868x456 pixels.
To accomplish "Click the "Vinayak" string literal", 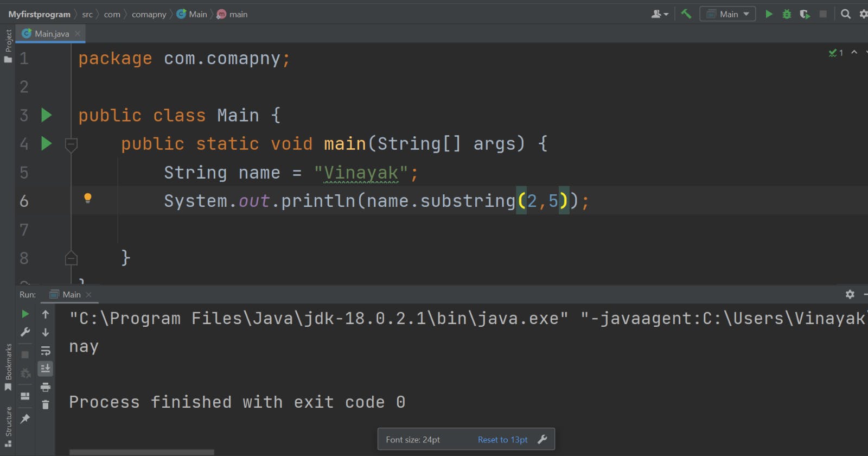I will [361, 173].
